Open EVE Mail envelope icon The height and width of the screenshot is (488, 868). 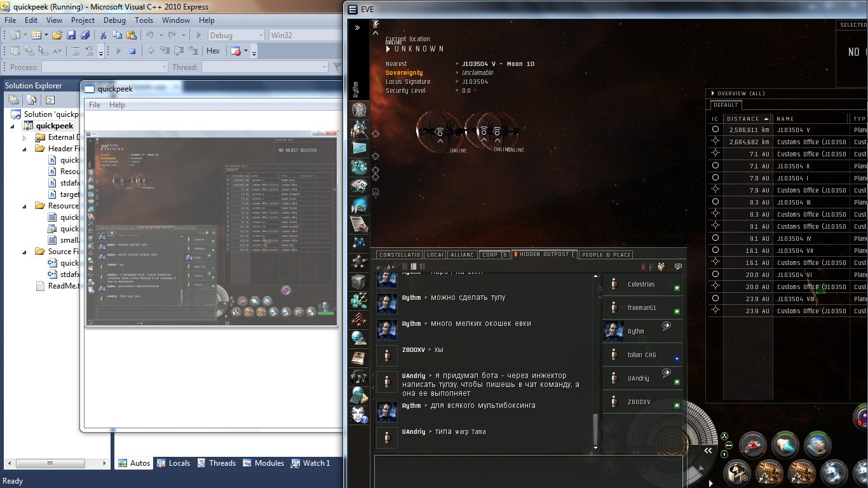[359, 148]
